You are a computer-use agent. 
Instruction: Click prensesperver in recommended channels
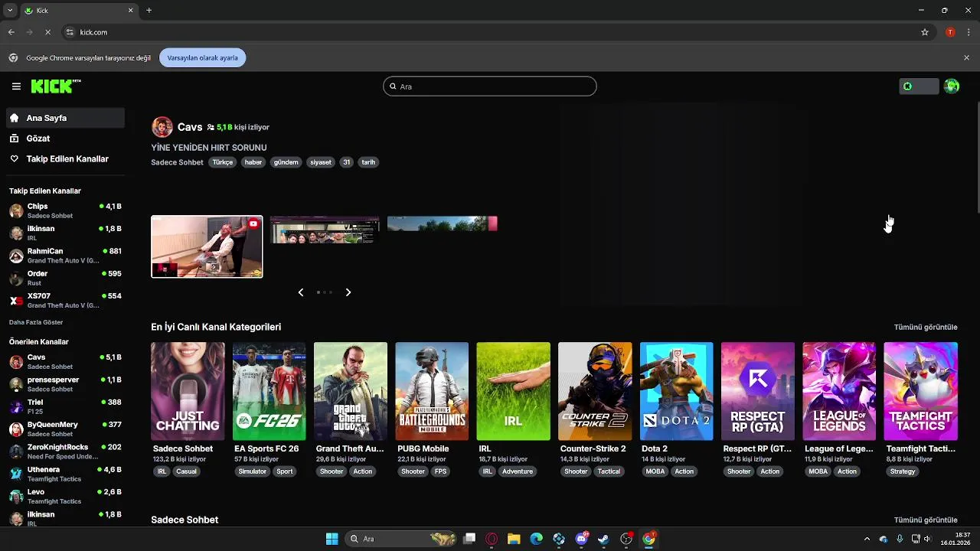point(65,384)
